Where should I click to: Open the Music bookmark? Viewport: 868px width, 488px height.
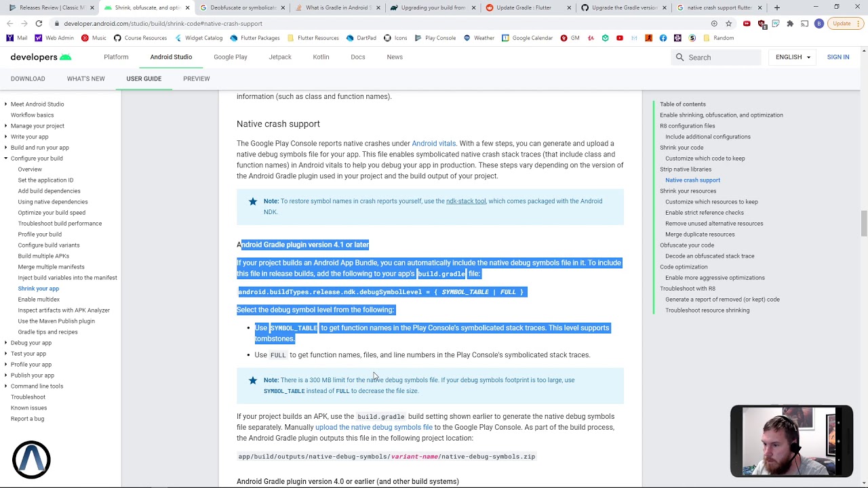94,38
